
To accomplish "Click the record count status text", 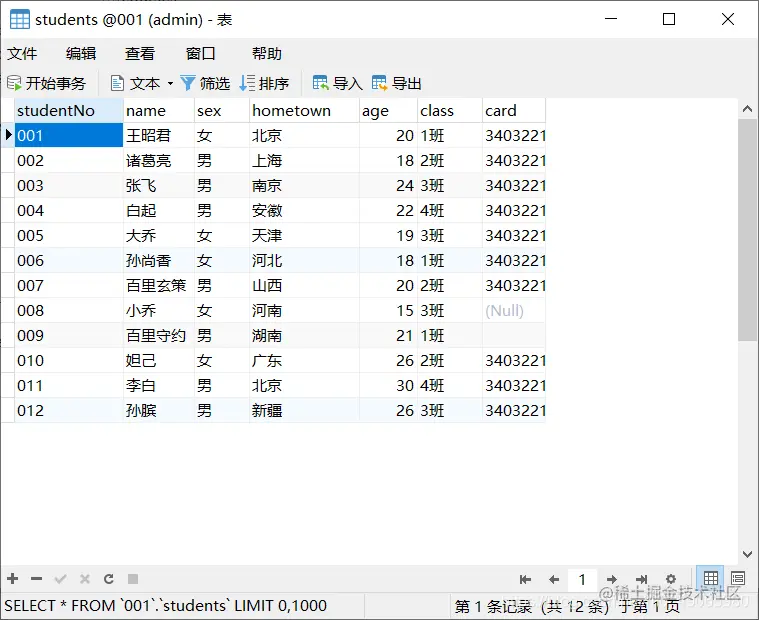I will click(567, 606).
